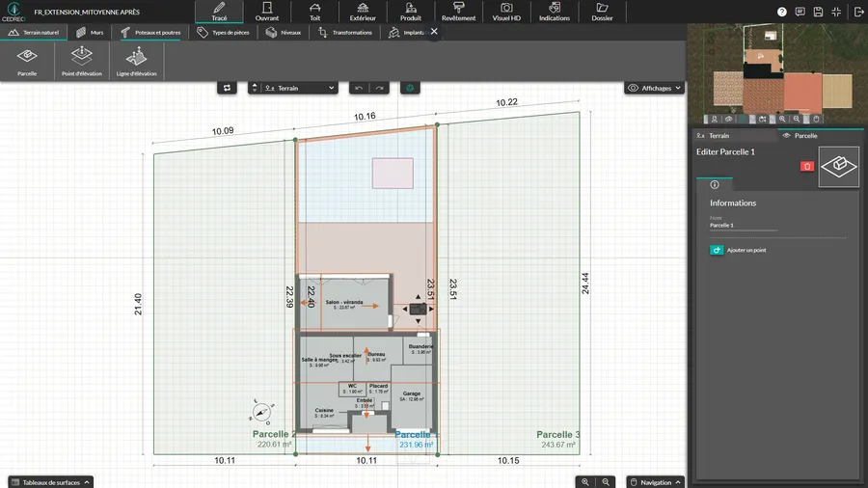The image size is (868, 488).
Task: Switch to the Murs tab
Action: click(90, 32)
